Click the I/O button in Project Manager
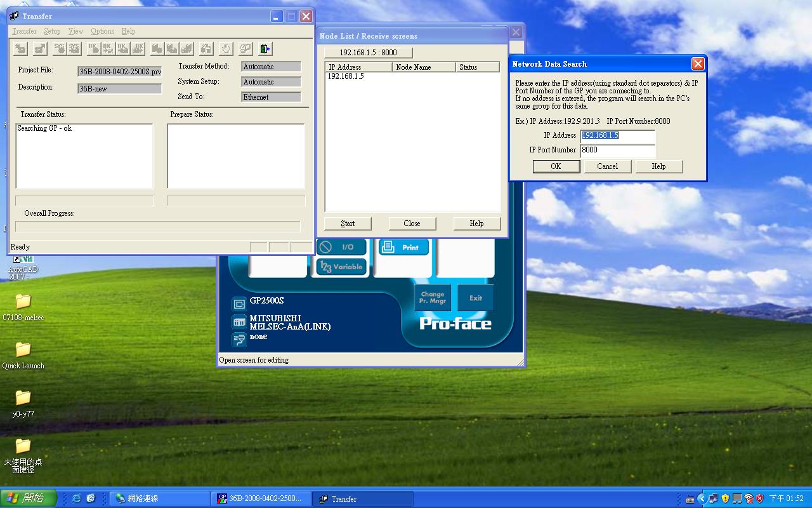Screen dimensions: 812x508 341,247
